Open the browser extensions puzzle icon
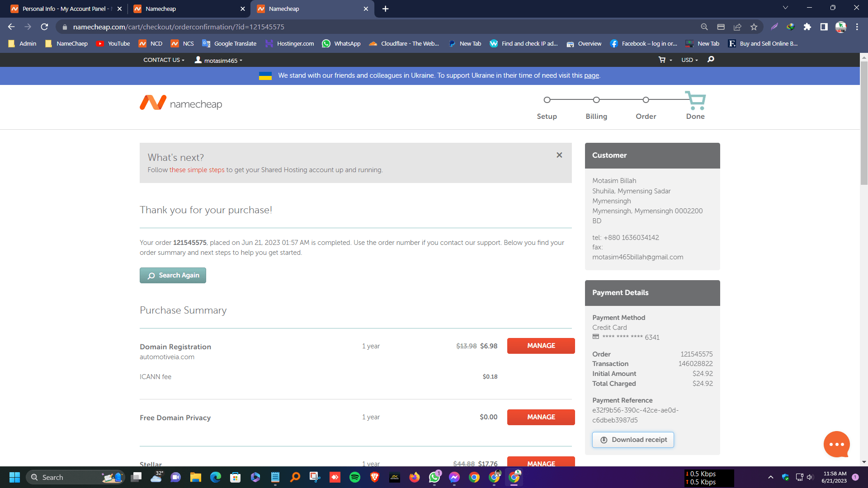Viewport: 868px width, 488px height. click(807, 27)
